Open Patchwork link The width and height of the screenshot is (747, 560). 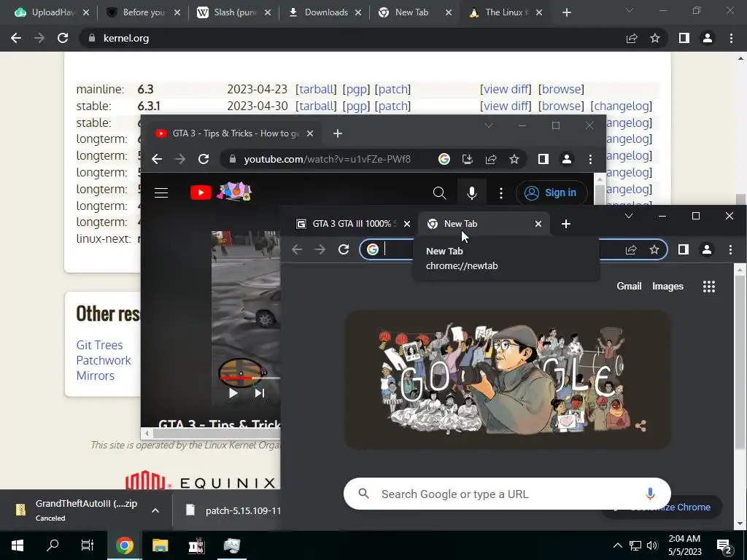(x=104, y=360)
